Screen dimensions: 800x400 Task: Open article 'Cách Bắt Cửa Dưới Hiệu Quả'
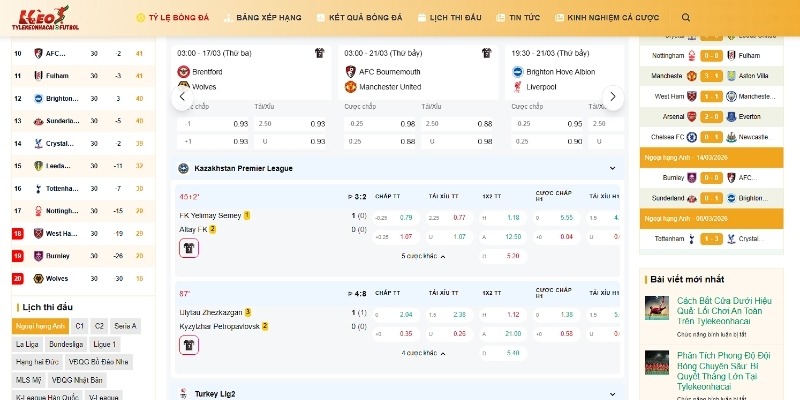click(723, 310)
